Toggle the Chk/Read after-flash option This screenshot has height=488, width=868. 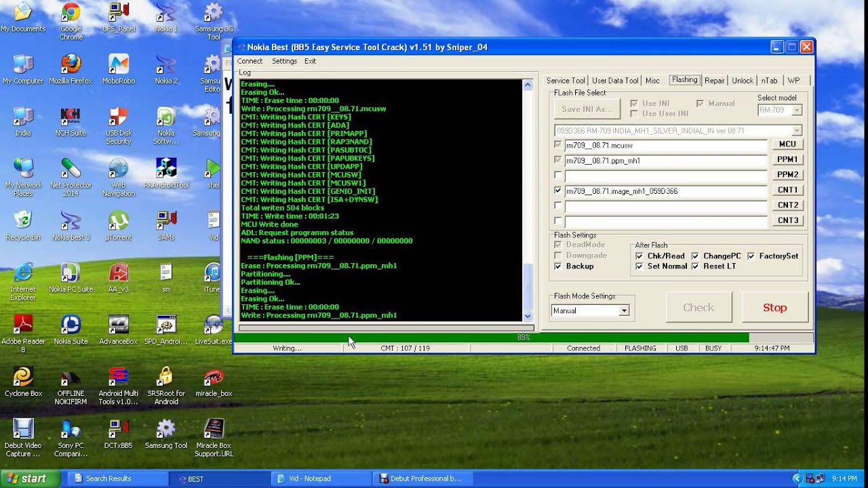pos(639,256)
